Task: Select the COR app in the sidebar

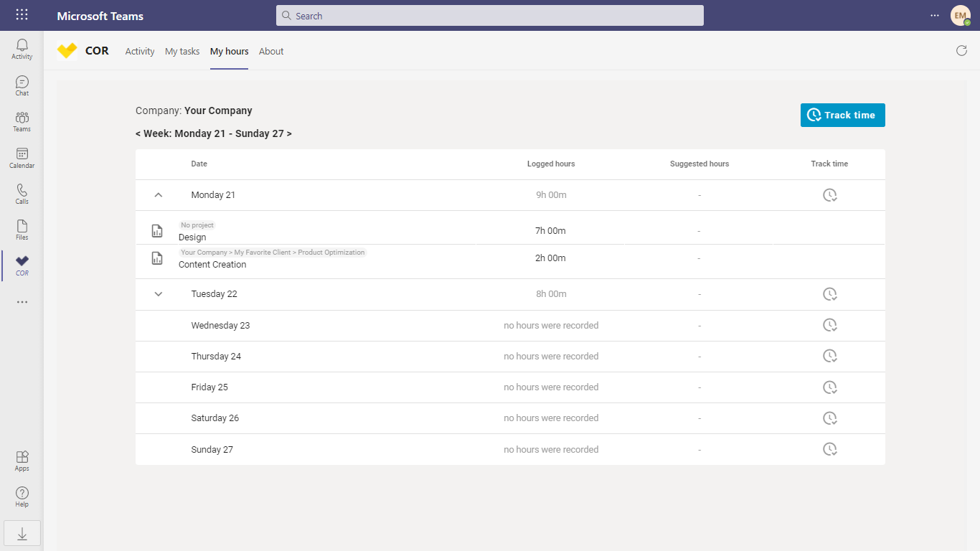Action: 22,265
